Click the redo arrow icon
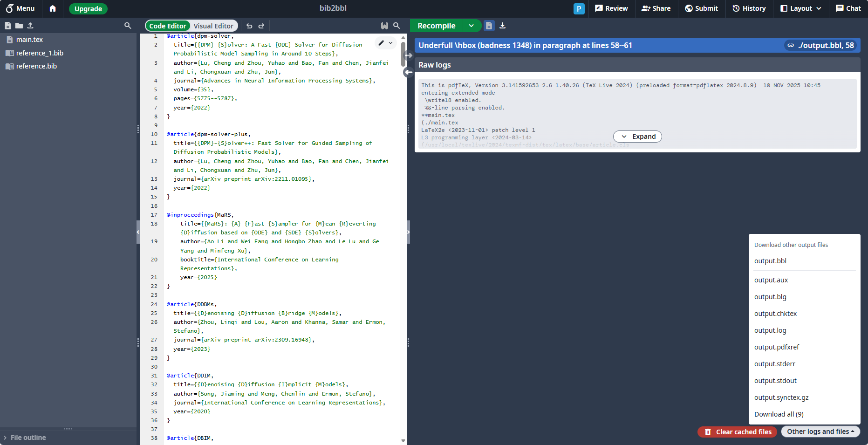The height and width of the screenshot is (445, 868). pyautogui.click(x=261, y=26)
